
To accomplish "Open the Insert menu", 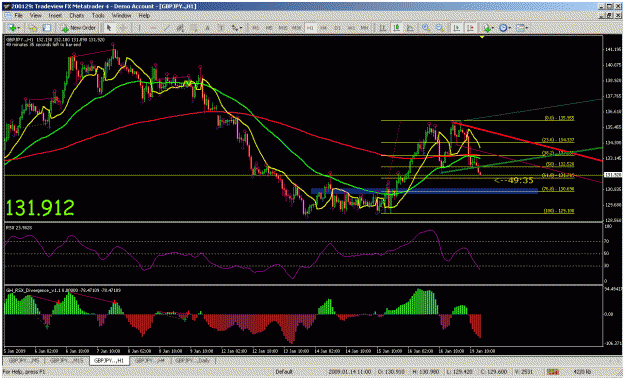I will pos(55,16).
